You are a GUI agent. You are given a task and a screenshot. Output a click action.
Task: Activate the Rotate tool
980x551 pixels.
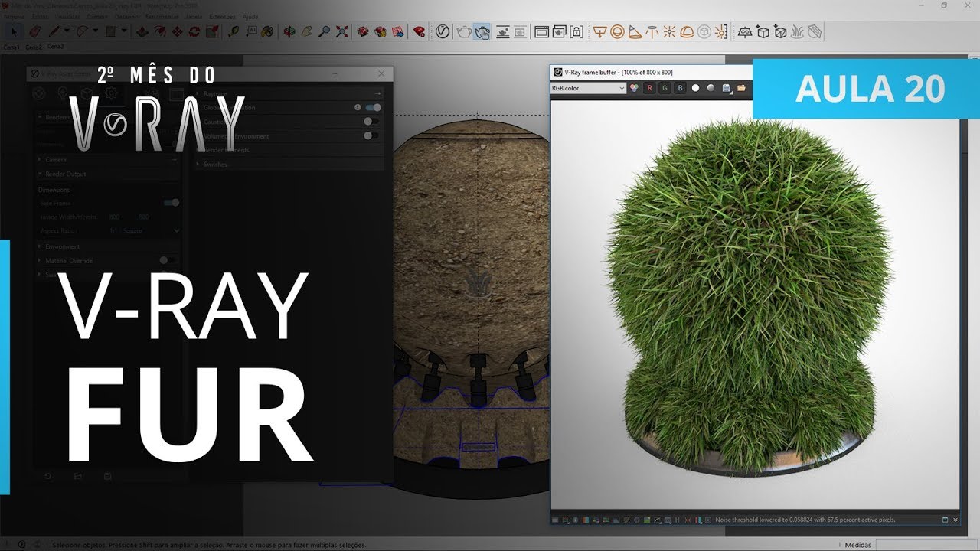tap(194, 32)
